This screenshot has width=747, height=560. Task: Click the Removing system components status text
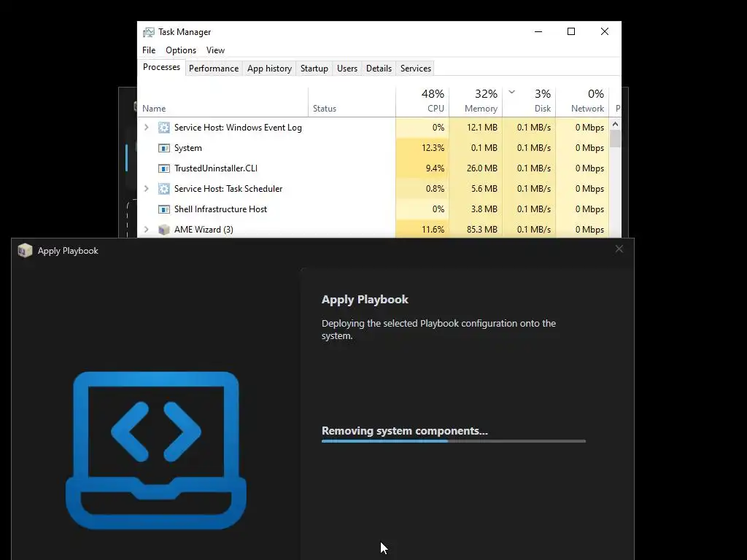(405, 431)
